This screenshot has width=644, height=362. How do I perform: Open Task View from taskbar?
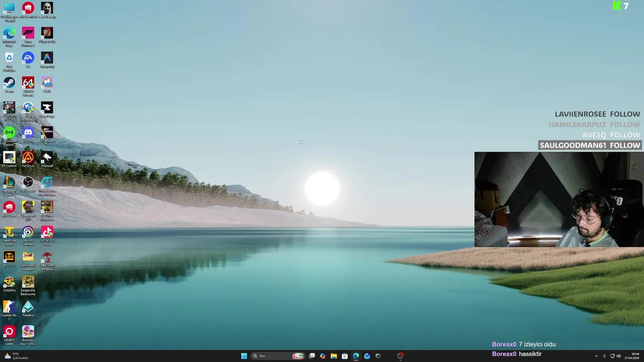click(312, 356)
